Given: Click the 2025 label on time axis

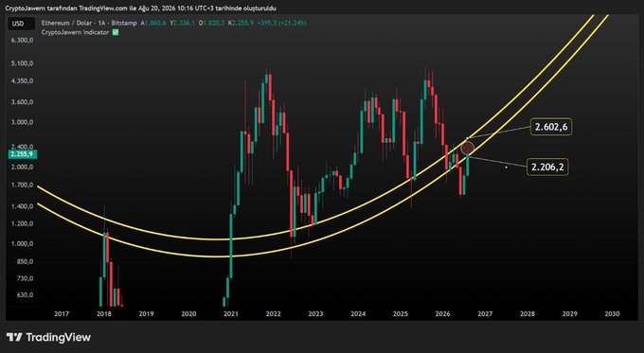Looking at the screenshot, I should [x=401, y=314].
